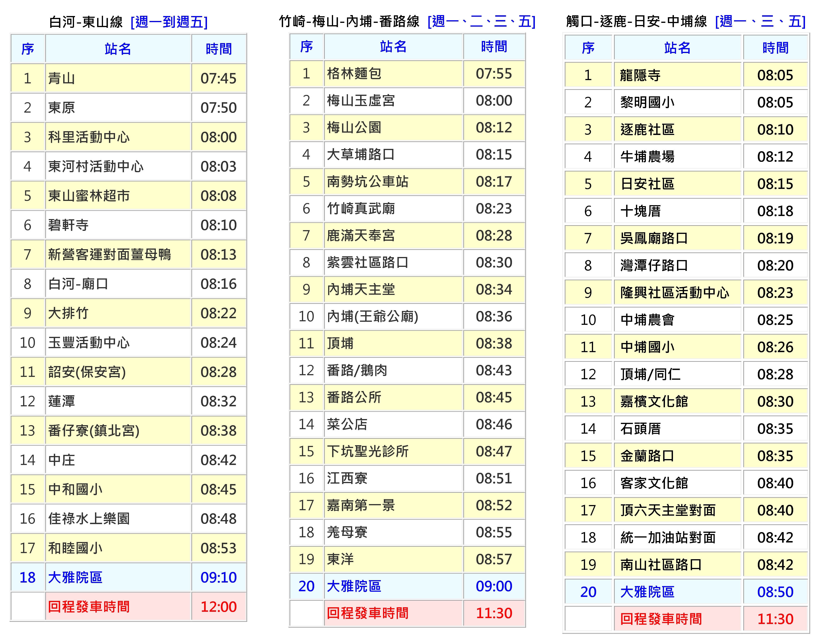
Task: Click the 內埔(王爺公廟) stop
Action: [372, 317]
